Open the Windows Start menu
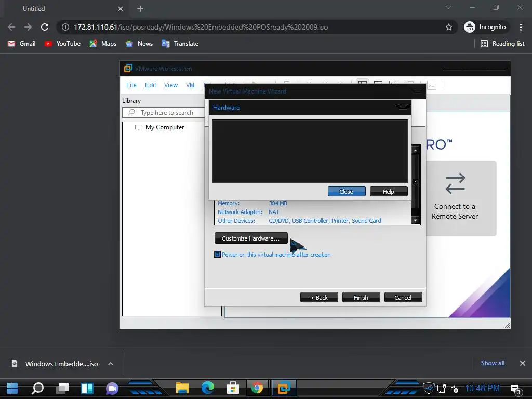The image size is (532, 399). [12, 388]
